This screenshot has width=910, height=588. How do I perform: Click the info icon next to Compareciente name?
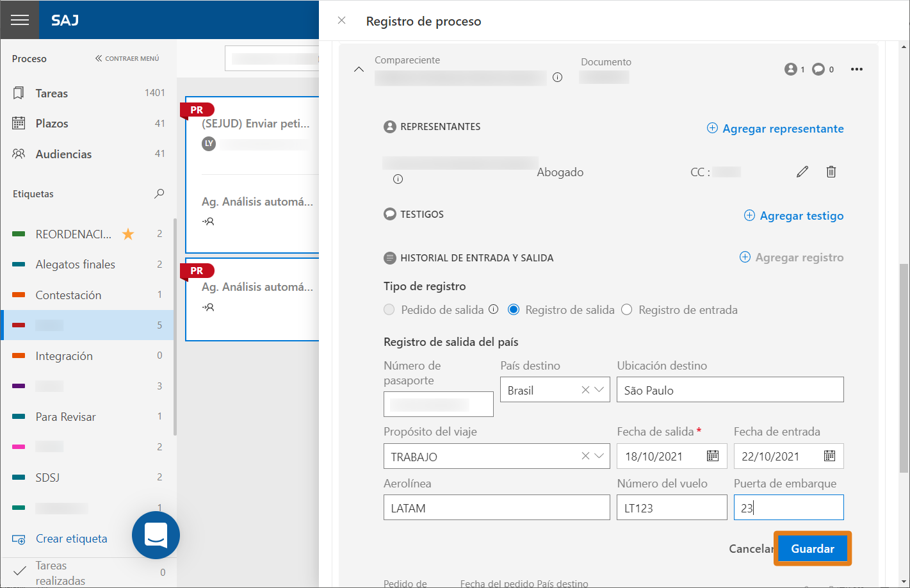click(558, 78)
